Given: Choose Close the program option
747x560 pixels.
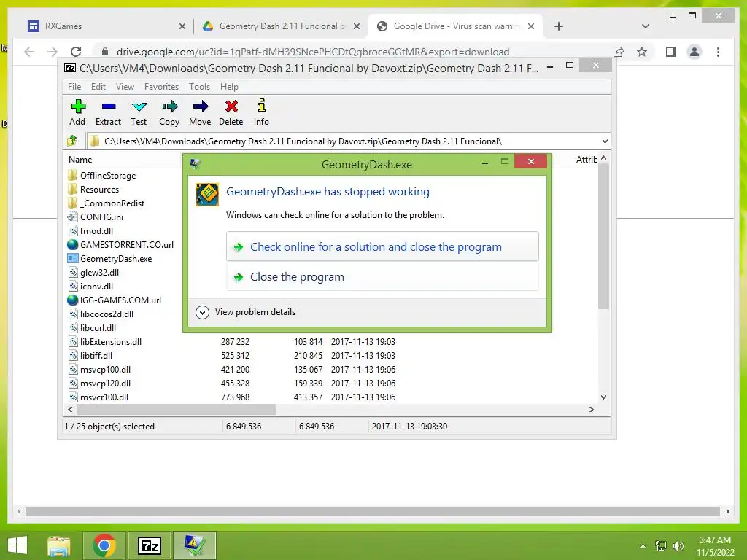Looking at the screenshot, I should click(382, 276).
